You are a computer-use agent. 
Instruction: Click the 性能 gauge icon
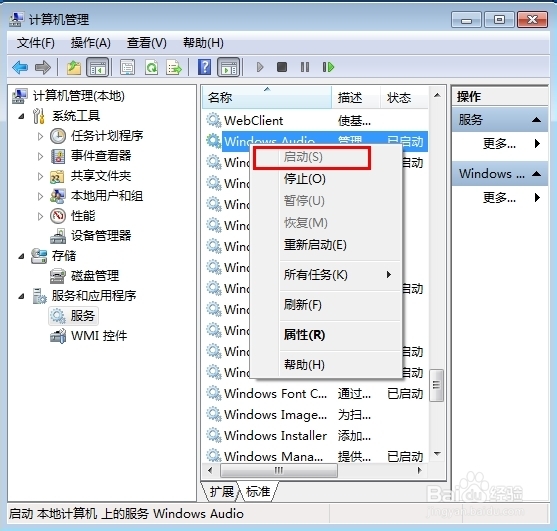[58, 216]
